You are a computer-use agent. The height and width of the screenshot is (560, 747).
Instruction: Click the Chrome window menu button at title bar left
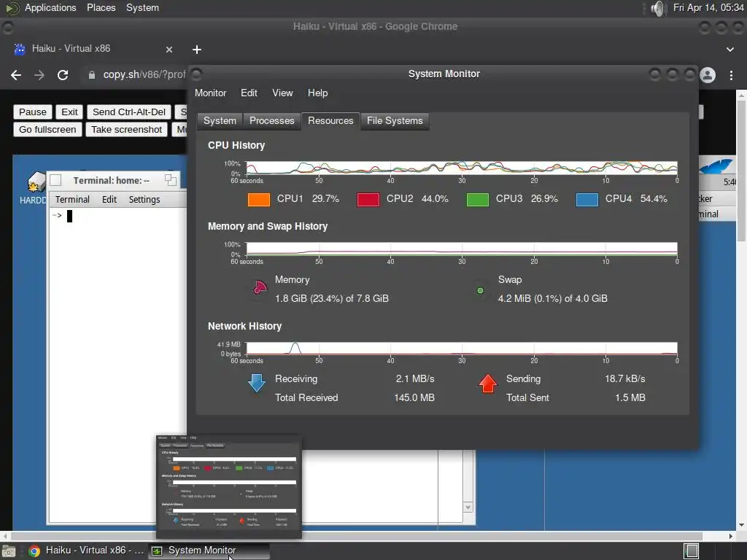pos(8,28)
